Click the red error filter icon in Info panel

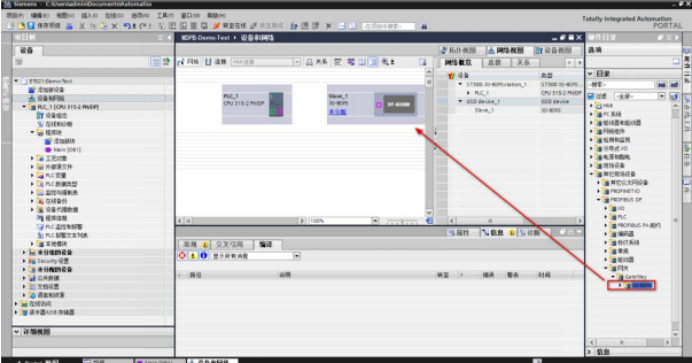pos(182,256)
